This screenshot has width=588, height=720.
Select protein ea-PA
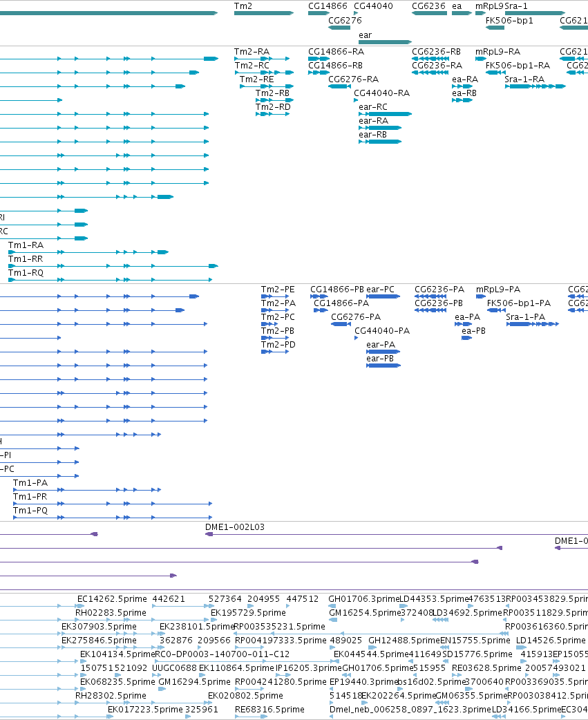tap(464, 324)
